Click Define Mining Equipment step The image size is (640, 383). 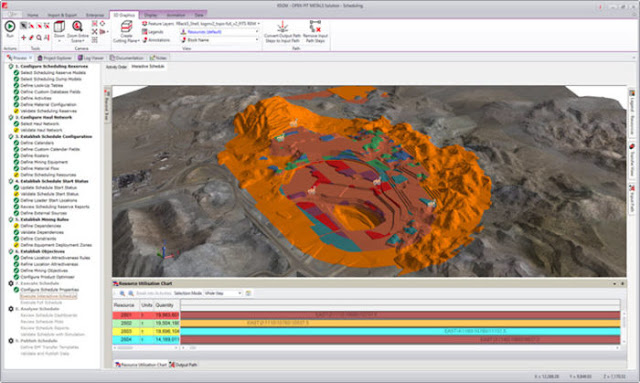44,162
